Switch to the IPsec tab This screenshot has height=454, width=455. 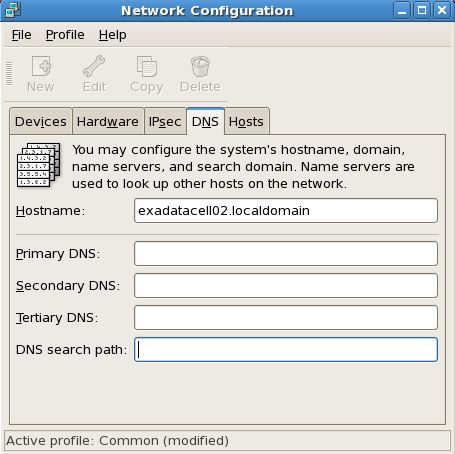pos(165,121)
